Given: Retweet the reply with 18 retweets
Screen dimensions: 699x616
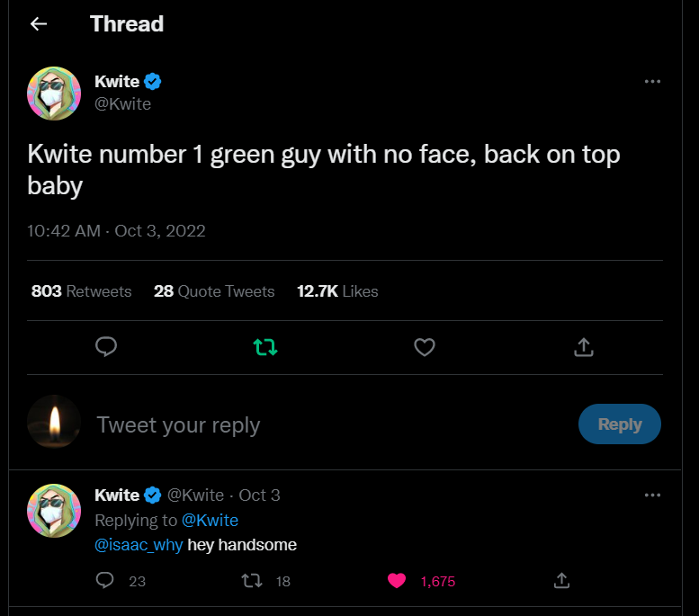Looking at the screenshot, I should [253, 581].
